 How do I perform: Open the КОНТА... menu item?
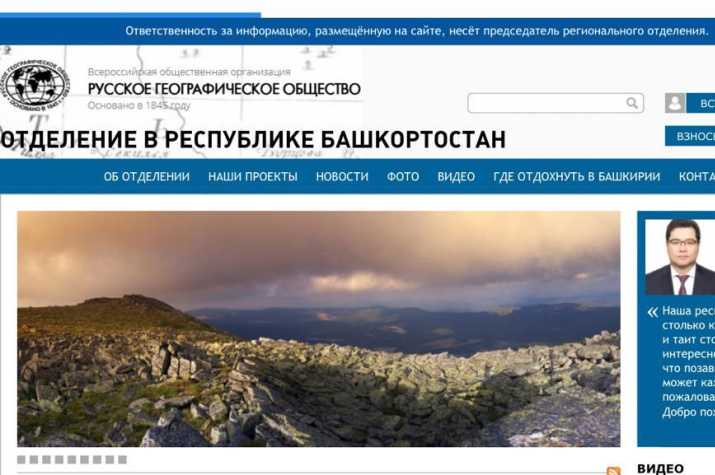pyautogui.click(x=696, y=176)
